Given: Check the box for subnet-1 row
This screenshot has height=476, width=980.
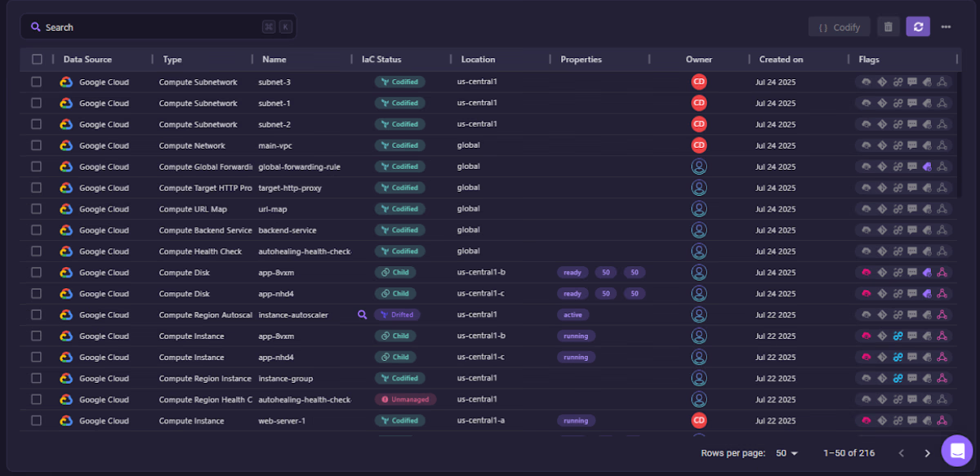Looking at the screenshot, I should point(36,103).
